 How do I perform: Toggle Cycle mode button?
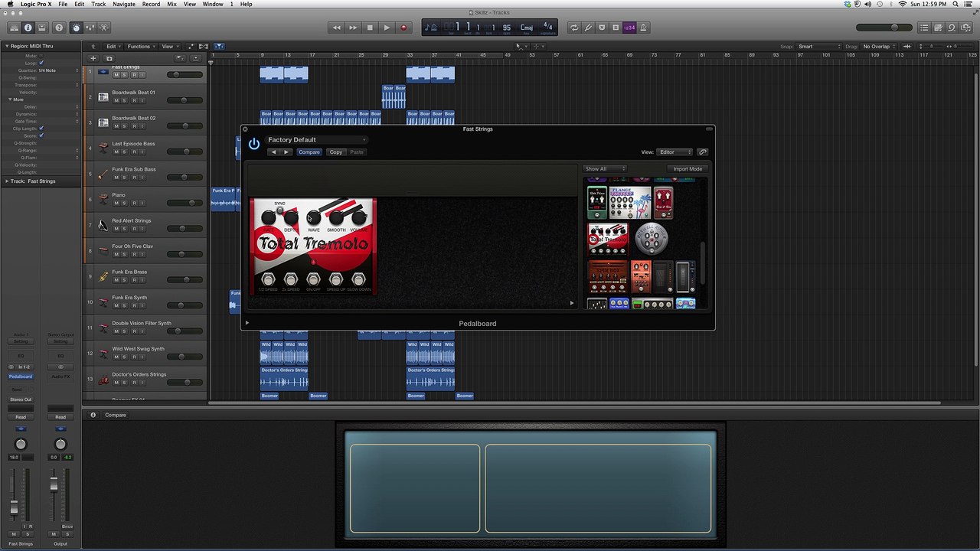click(x=573, y=28)
